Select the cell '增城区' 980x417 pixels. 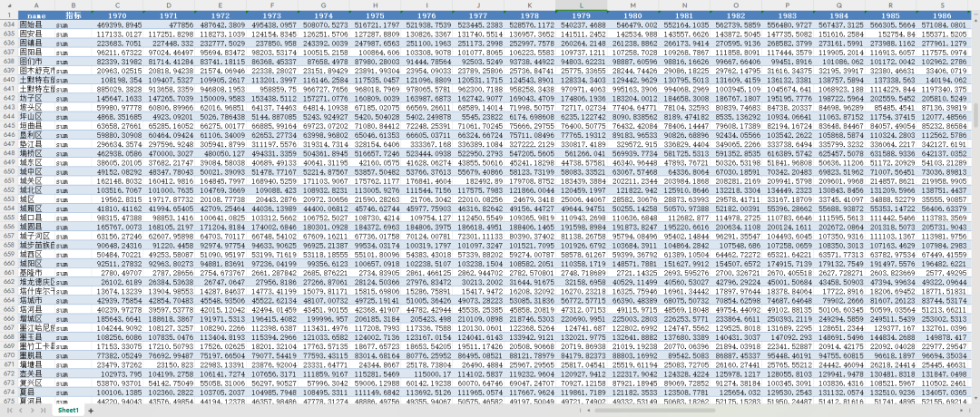pos(36,318)
